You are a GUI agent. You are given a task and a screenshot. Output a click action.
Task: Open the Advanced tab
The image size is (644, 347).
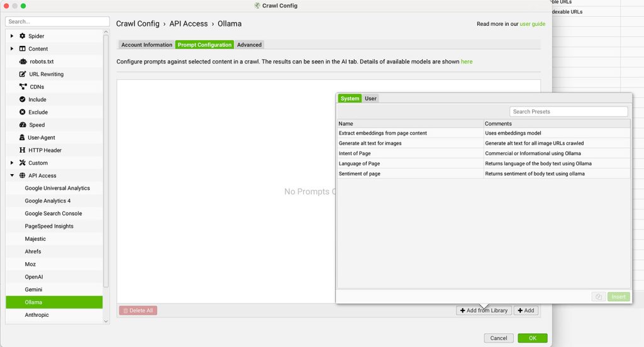pyautogui.click(x=249, y=45)
